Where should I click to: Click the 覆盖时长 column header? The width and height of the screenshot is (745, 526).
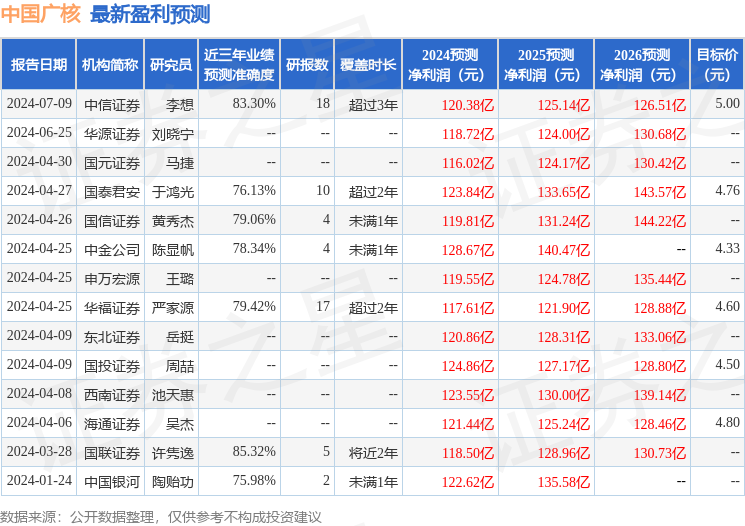coord(368,65)
